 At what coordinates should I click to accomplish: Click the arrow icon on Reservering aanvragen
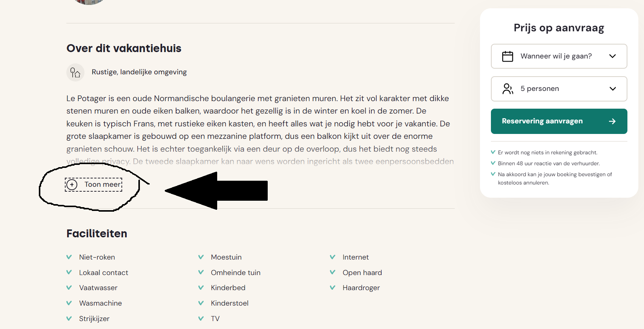(x=612, y=121)
